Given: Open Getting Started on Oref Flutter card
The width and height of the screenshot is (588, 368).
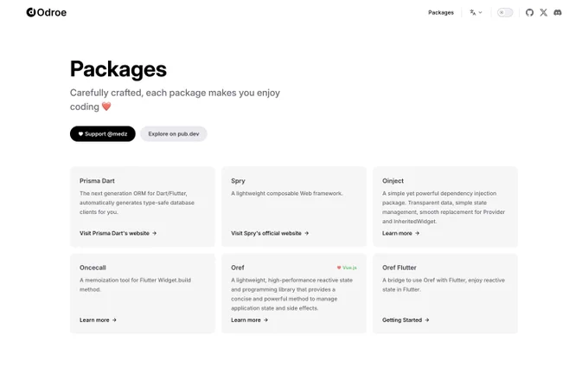Looking at the screenshot, I should [406, 320].
